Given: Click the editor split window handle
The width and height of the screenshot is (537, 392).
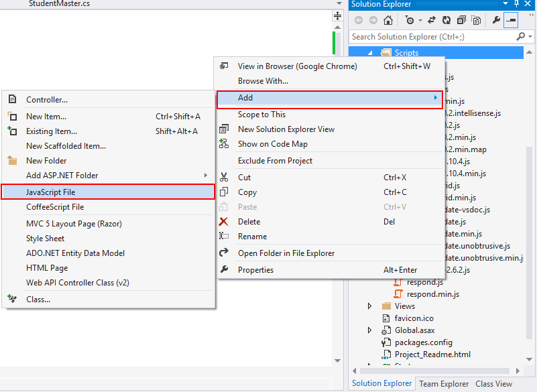Looking at the screenshot, I should 337,16.
